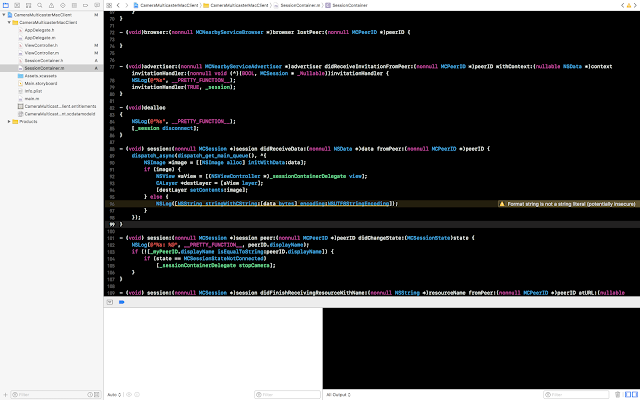Open Main.storyboard in navigator

click(x=40, y=83)
